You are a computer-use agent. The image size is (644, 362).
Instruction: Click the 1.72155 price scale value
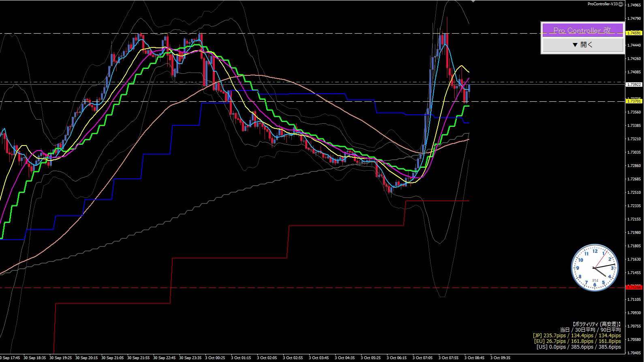(x=634, y=219)
